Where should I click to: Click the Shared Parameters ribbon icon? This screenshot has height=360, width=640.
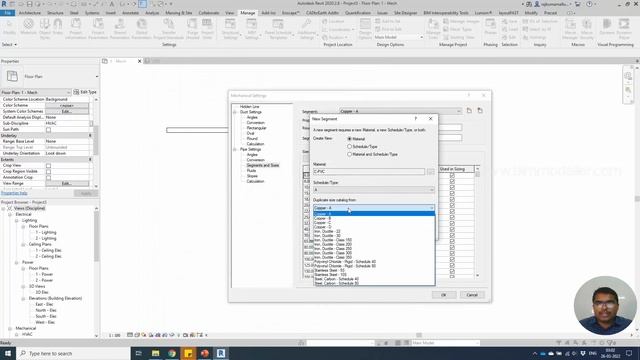pos(120,28)
